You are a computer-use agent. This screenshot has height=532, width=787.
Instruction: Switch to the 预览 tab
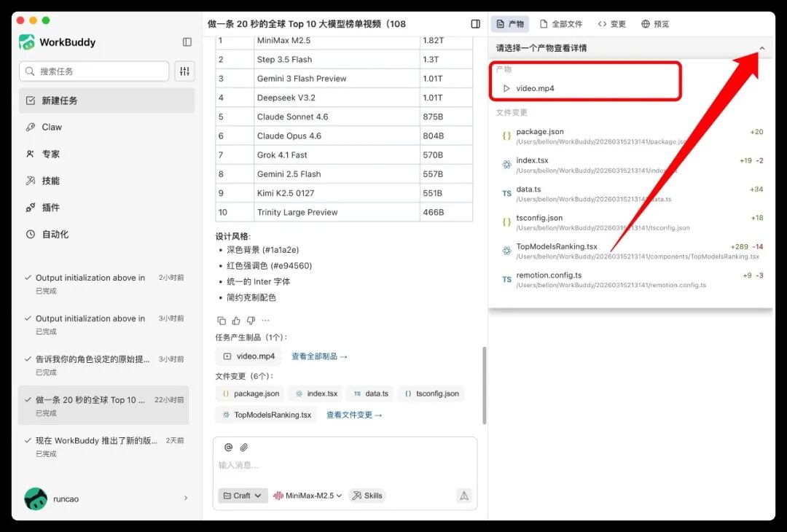point(655,24)
